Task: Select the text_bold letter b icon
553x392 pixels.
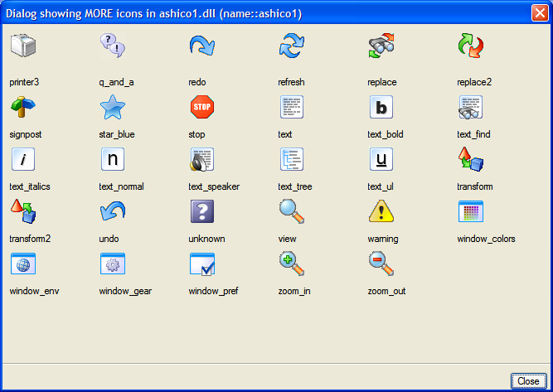Action: click(x=381, y=107)
